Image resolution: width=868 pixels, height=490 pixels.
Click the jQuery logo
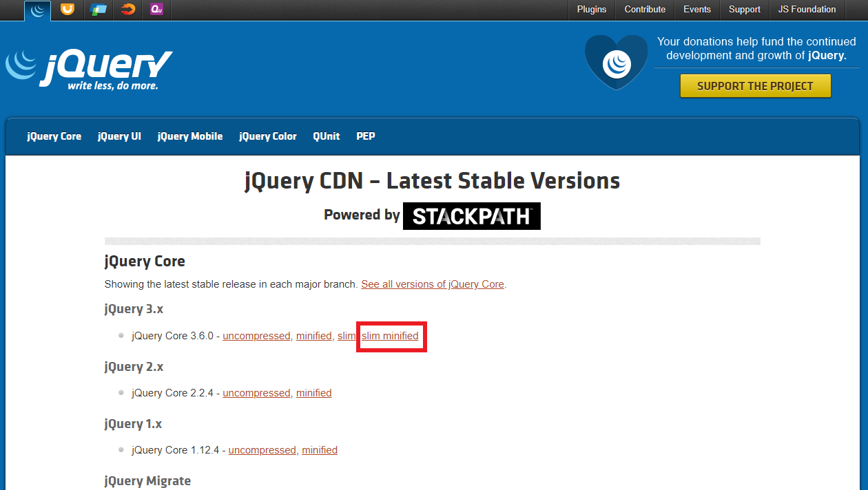coord(89,70)
